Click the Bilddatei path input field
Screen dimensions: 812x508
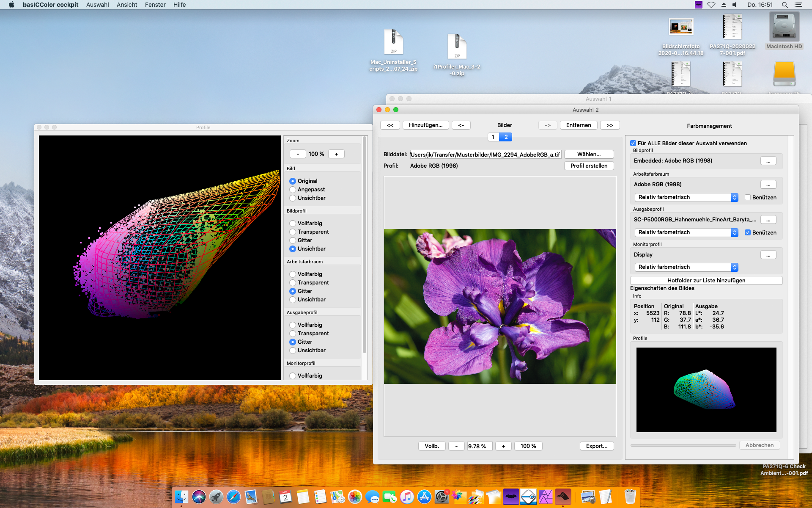click(x=485, y=155)
